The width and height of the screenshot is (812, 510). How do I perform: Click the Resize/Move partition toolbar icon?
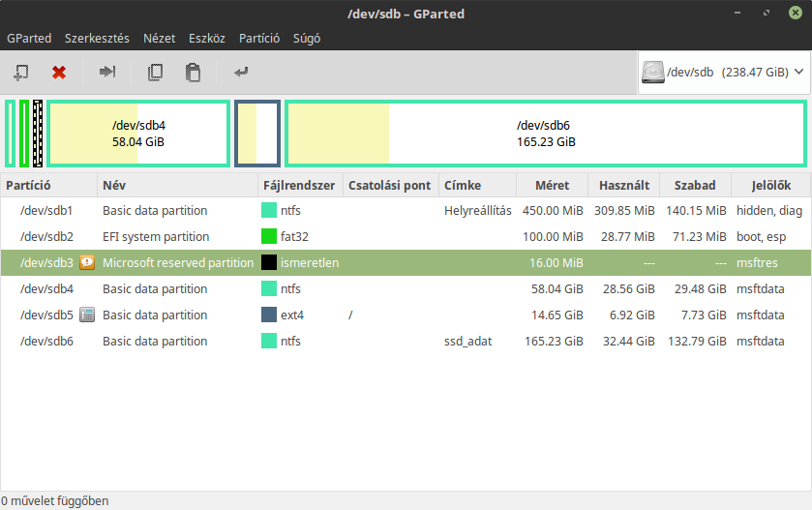coord(107,72)
